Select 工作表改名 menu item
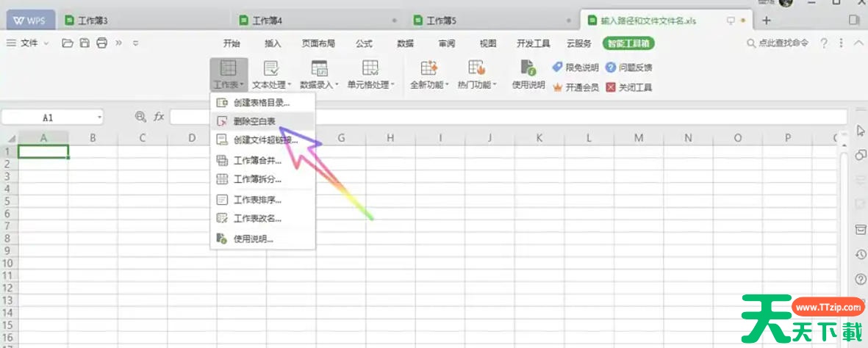This screenshot has width=868, height=348. pos(262,219)
